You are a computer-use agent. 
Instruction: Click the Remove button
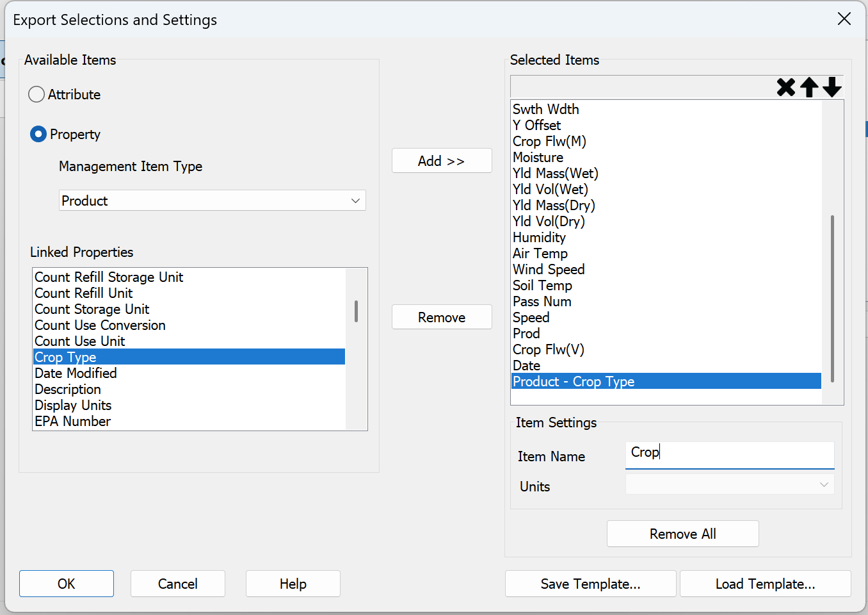441,316
